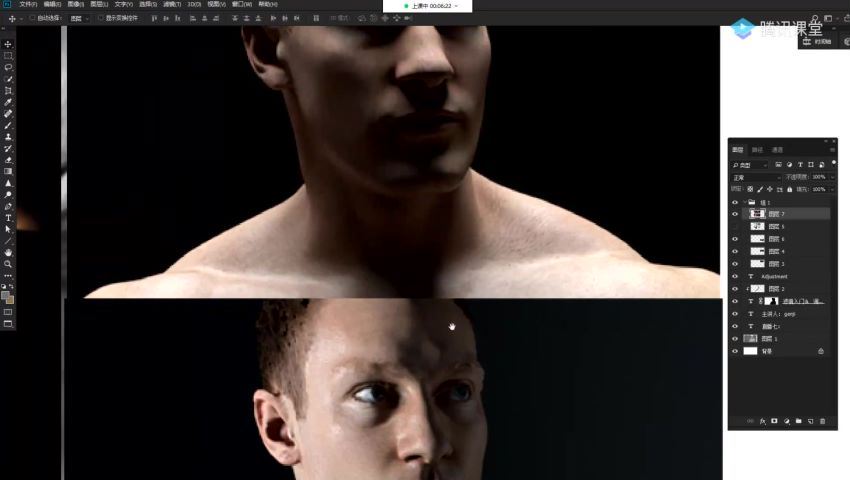Select the Brush tool
Screen dimensions: 850x480
[8, 125]
